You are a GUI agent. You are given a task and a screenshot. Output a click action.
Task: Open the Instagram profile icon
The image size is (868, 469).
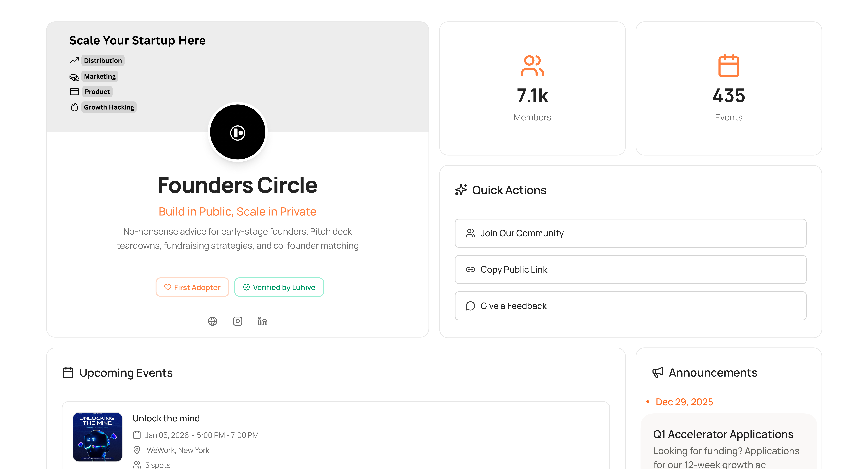pyautogui.click(x=238, y=321)
